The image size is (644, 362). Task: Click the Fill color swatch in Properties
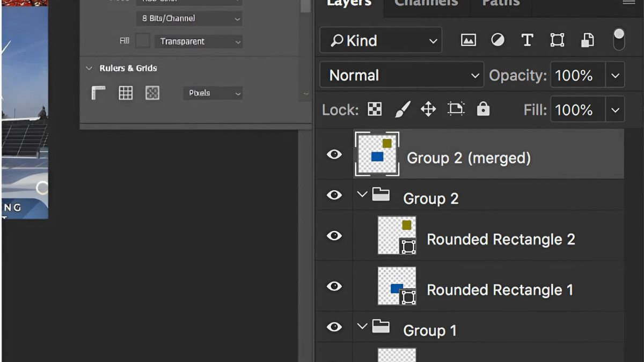click(x=143, y=41)
